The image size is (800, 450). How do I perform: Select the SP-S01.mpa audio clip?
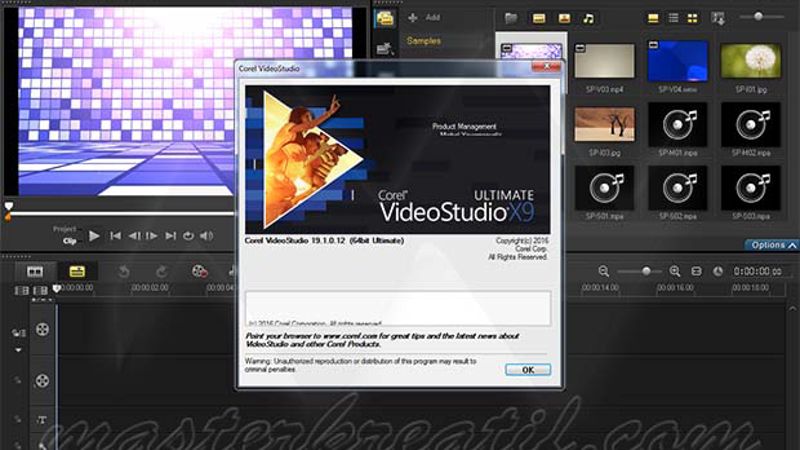coord(605,188)
